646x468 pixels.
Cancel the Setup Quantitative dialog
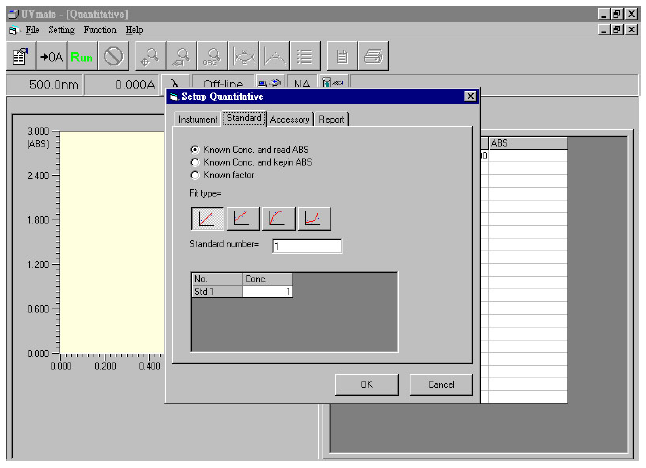(x=440, y=384)
